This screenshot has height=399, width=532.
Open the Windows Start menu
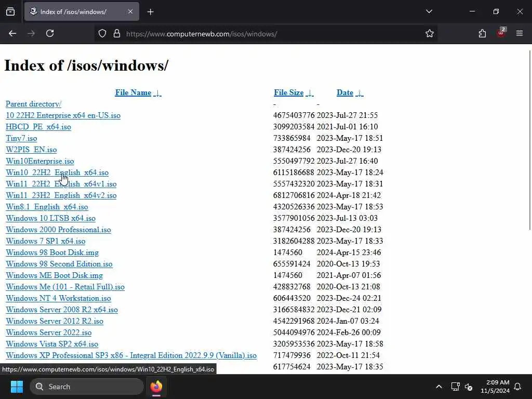(17, 387)
